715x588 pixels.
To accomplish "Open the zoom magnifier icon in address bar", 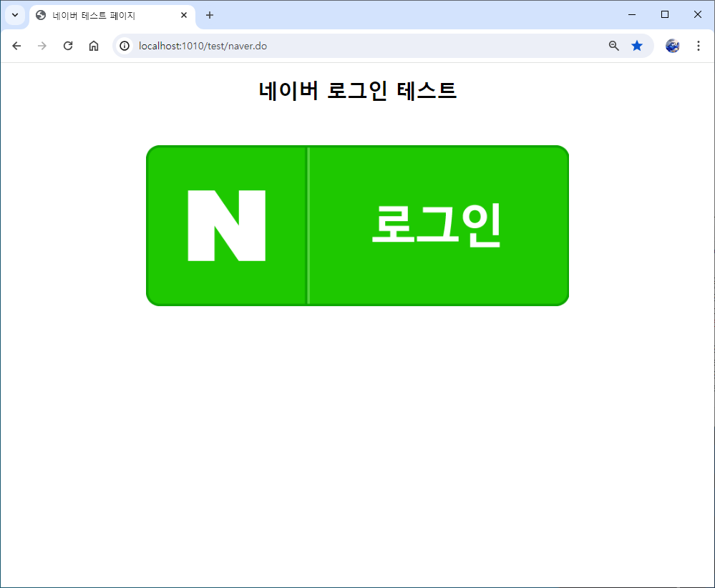I will click(x=614, y=46).
